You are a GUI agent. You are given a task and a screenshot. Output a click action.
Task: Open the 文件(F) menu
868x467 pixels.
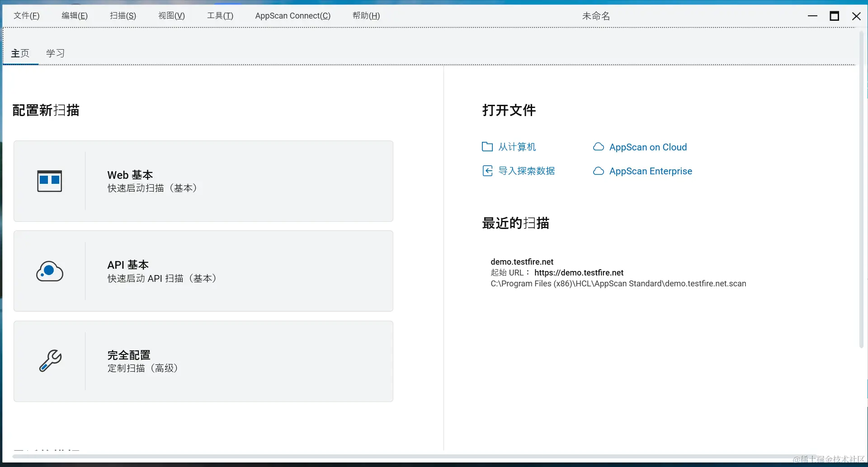tap(27, 16)
